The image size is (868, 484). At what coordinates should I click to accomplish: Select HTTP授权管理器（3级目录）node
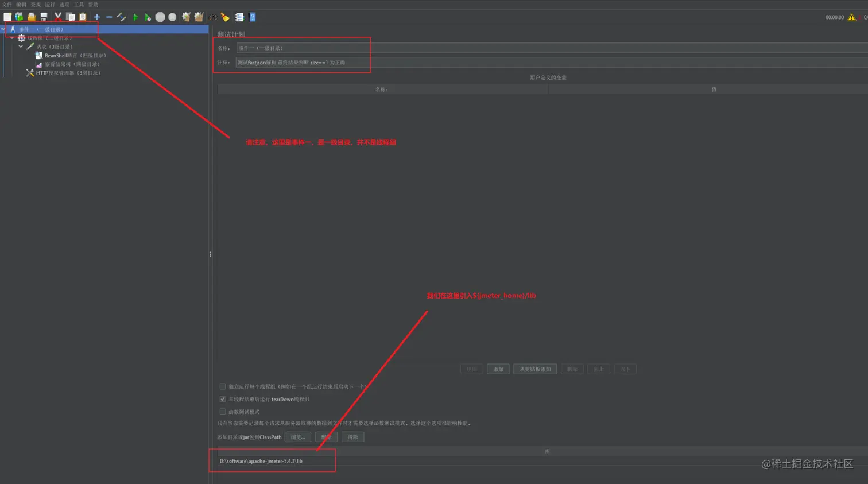pos(68,73)
